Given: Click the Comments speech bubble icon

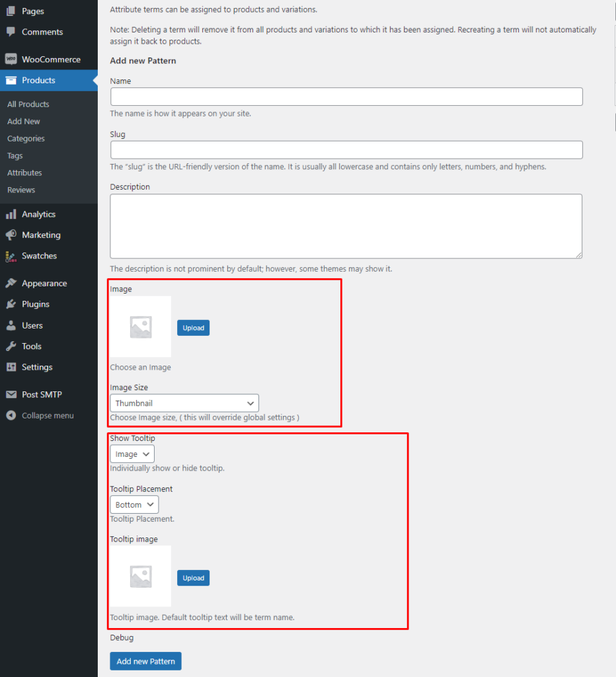Looking at the screenshot, I should [11, 32].
